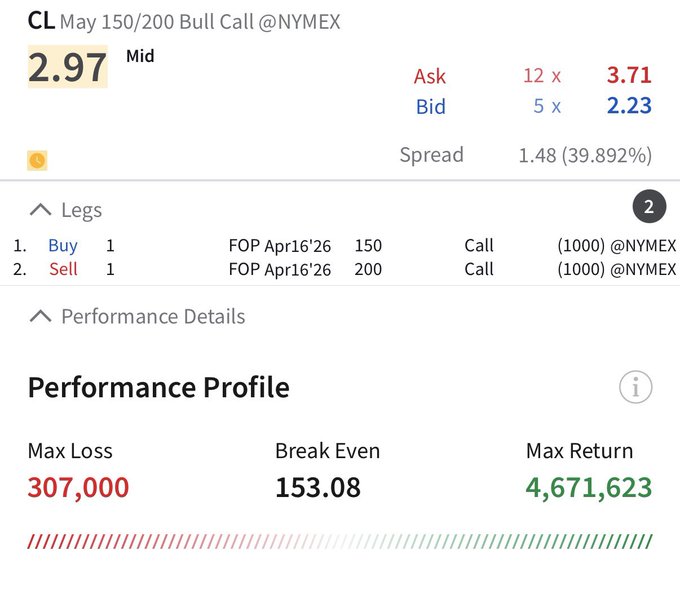Click the 2.97 mid price
This screenshot has height=590, width=680.
coord(67,68)
